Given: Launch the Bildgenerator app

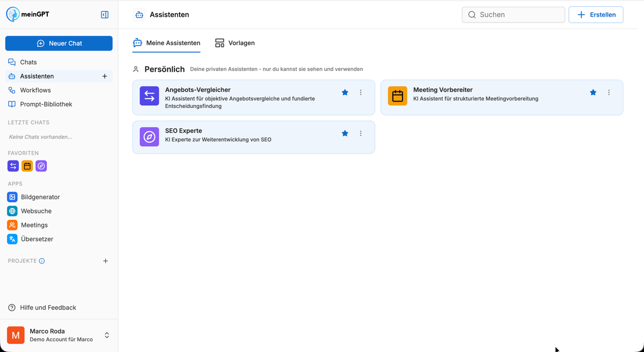Looking at the screenshot, I should [59, 197].
